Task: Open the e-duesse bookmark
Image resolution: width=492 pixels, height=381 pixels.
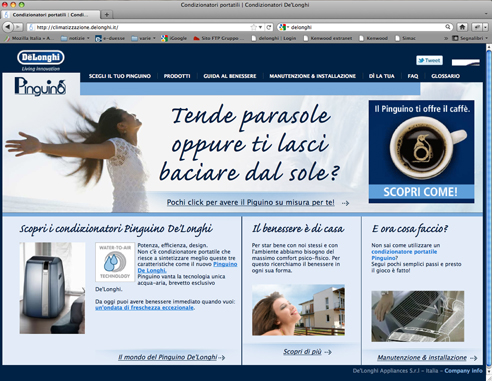Action: (x=110, y=38)
